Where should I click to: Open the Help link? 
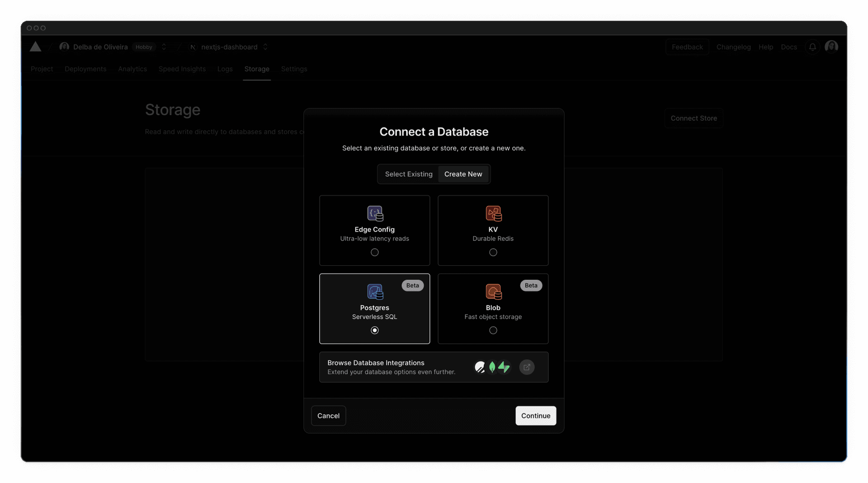pos(766,47)
